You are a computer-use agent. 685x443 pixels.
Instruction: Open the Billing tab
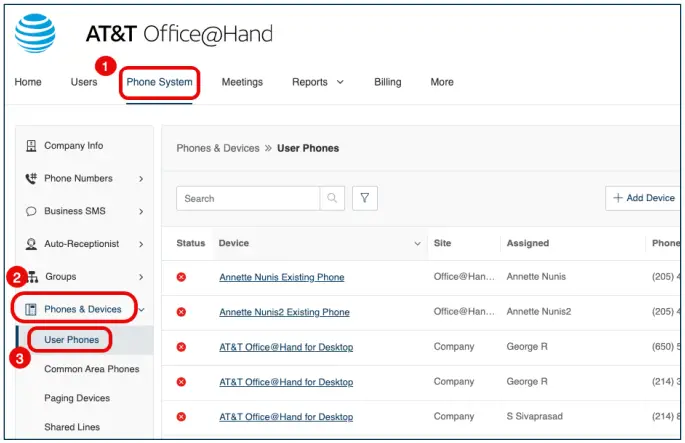pyautogui.click(x=387, y=82)
